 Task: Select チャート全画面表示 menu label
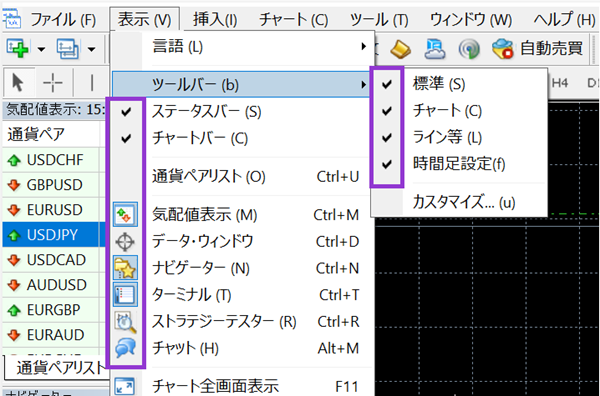[215, 386]
